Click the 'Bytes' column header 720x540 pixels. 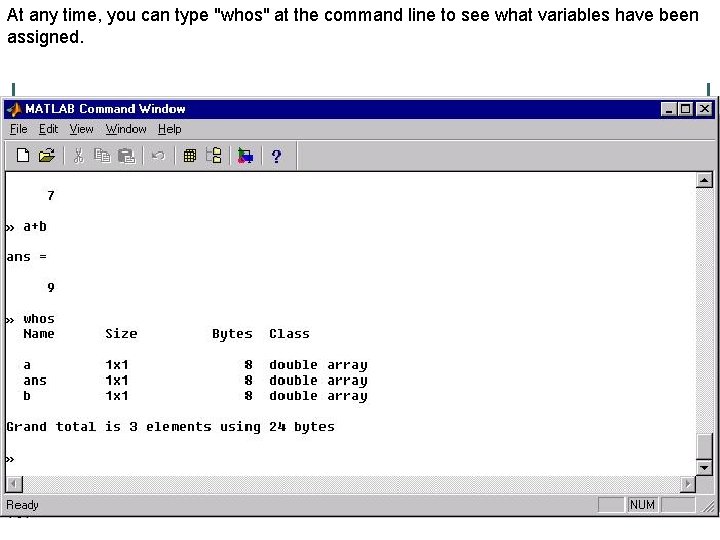(x=232, y=334)
